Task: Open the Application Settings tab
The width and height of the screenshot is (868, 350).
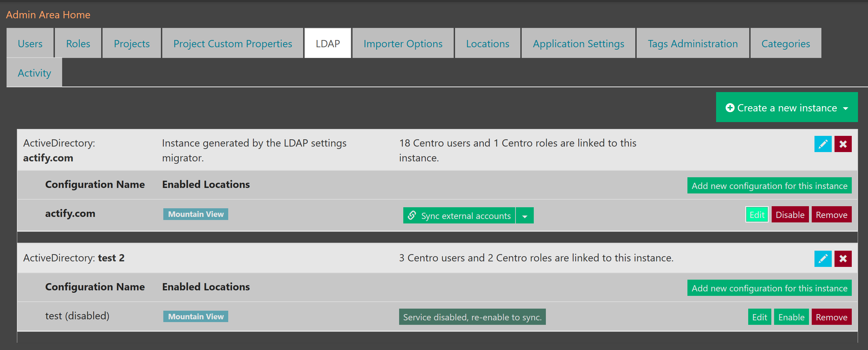Action: tap(578, 44)
